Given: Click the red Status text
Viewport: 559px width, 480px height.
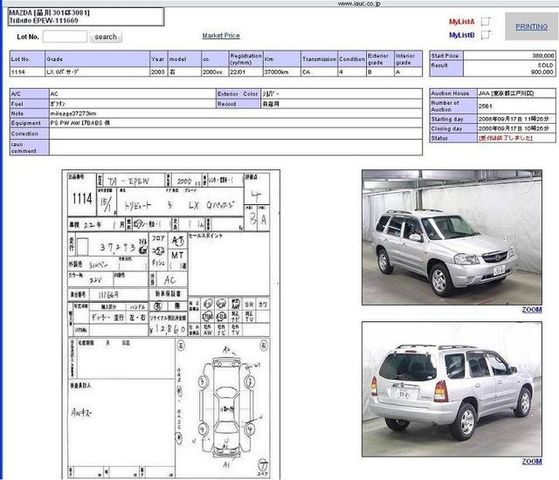Looking at the screenshot, I should [506, 138].
